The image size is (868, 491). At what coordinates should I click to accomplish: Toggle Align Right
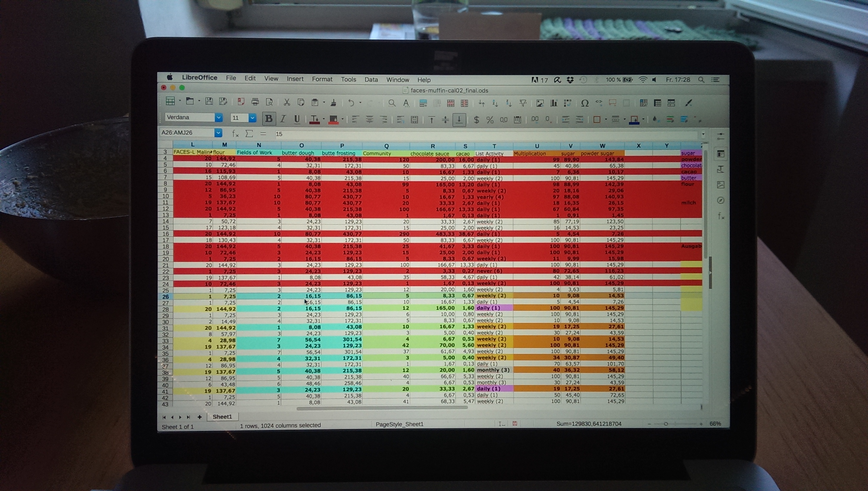click(383, 119)
